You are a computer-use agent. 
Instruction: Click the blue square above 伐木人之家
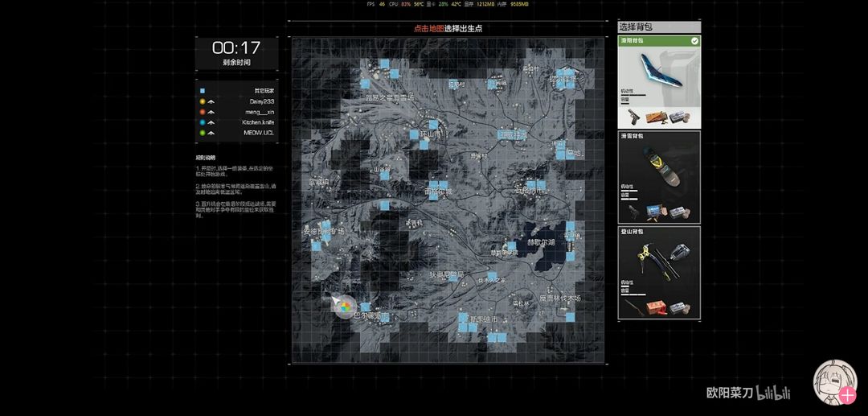492,275
